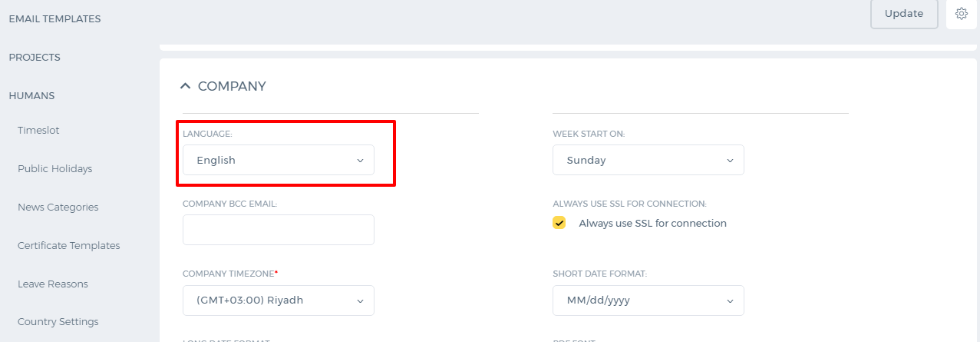Open the settings gear icon
Image resolution: width=980 pixels, height=342 pixels.
(x=961, y=14)
